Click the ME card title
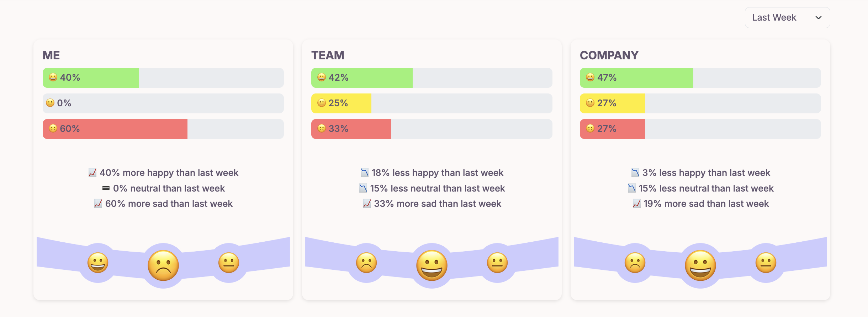Viewport: 868px width, 317px height. click(x=51, y=55)
